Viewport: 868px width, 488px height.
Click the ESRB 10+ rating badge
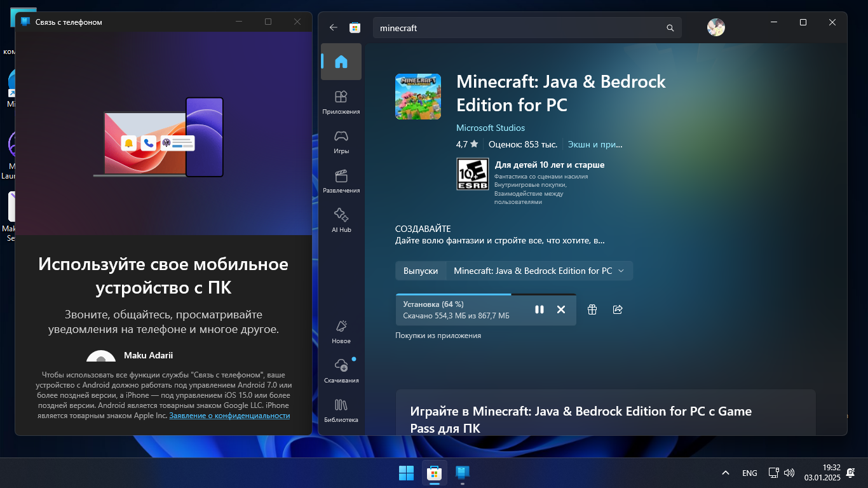click(x=473, y=174)
